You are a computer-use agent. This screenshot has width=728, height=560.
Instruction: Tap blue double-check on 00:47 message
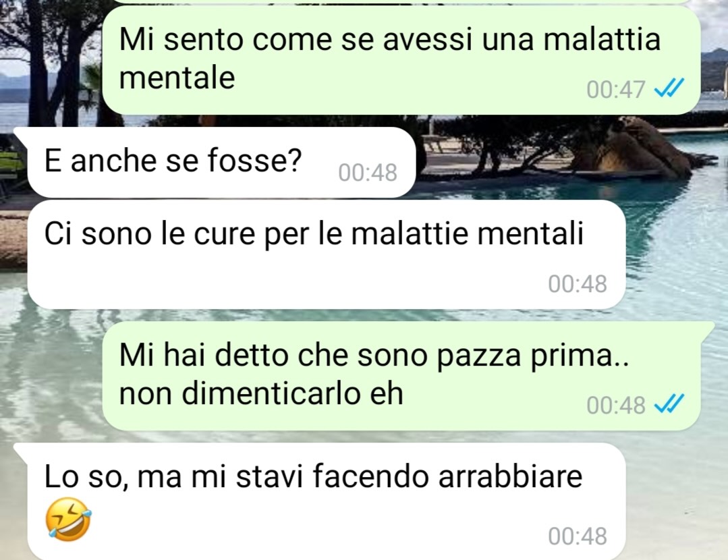pyautogui.click(x=669, y=88)
